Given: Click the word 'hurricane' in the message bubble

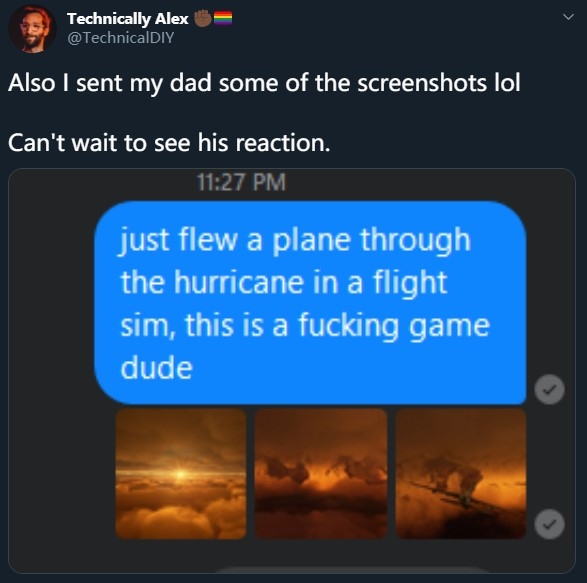Looking at the screenshot, I should pyautogui.click(x=239, y=283).
